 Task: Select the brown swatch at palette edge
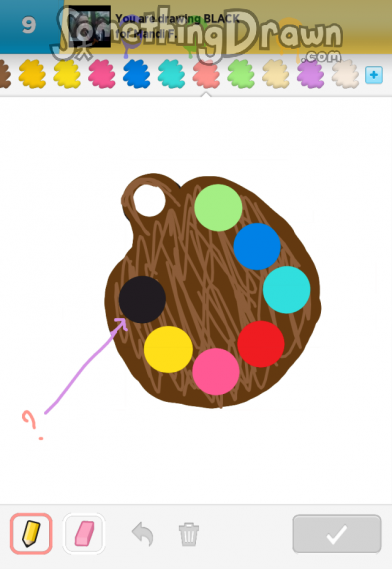pyautogui.click(x=4, y=74)
